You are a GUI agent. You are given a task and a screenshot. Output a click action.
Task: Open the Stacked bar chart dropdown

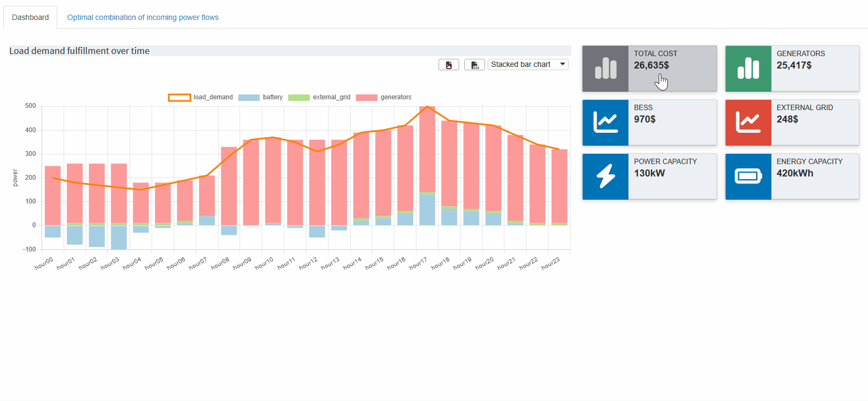tap(528, 65)
